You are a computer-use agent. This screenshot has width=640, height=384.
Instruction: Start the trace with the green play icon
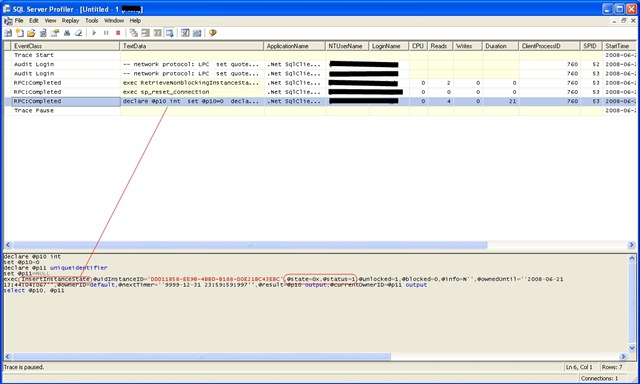[x=94, y=33]
